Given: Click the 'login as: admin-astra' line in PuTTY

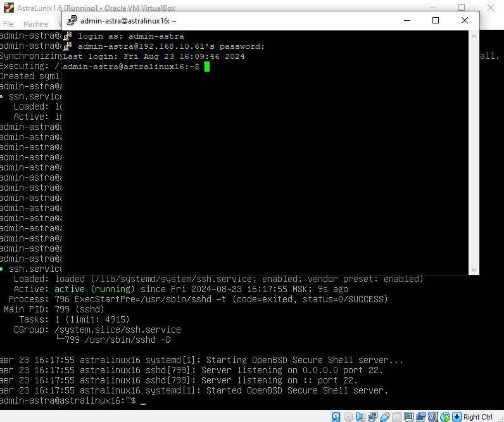Looking at the screenshot, I should [x=131, y=36].
